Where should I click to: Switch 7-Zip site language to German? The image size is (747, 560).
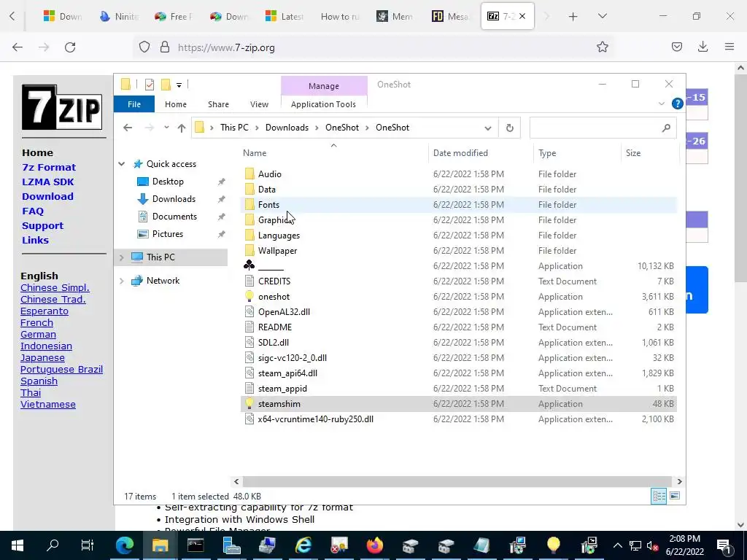(38, 334)
